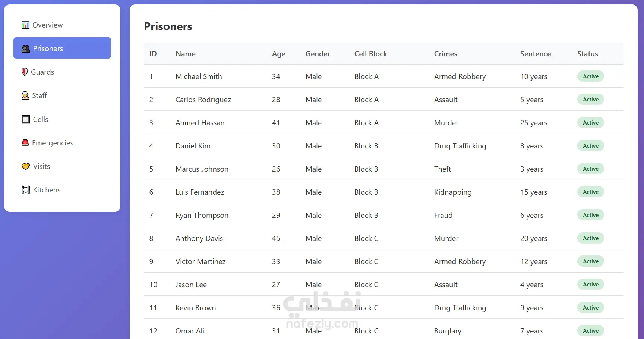Click the Age column header
The width and height of the screenshot is (644, 339).
coord(279,54)
